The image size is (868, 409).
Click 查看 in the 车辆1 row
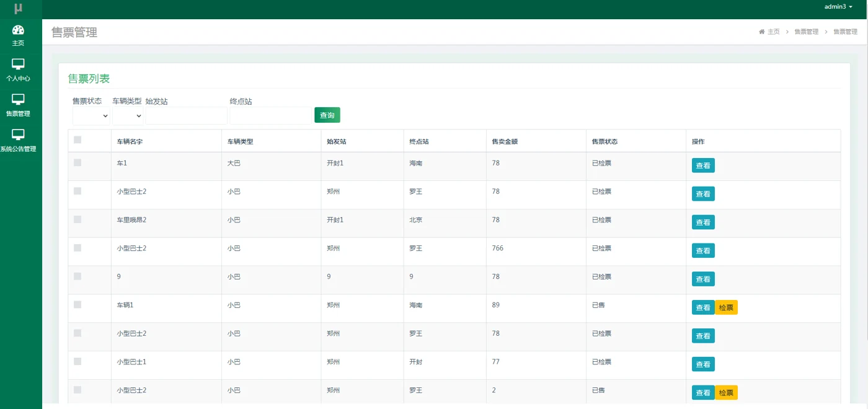point(703,307)
